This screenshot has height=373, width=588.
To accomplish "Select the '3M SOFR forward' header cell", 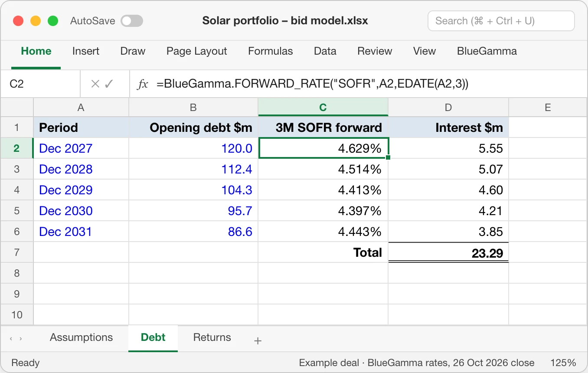I will [x=323, y=128].
